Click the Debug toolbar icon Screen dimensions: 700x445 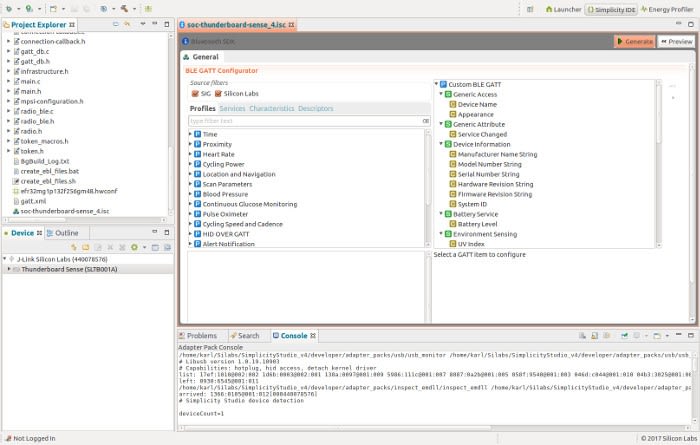pos(8,9)
